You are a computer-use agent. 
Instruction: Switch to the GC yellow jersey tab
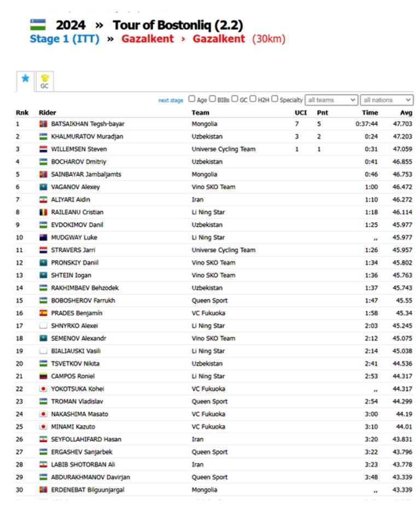point(45,82)
